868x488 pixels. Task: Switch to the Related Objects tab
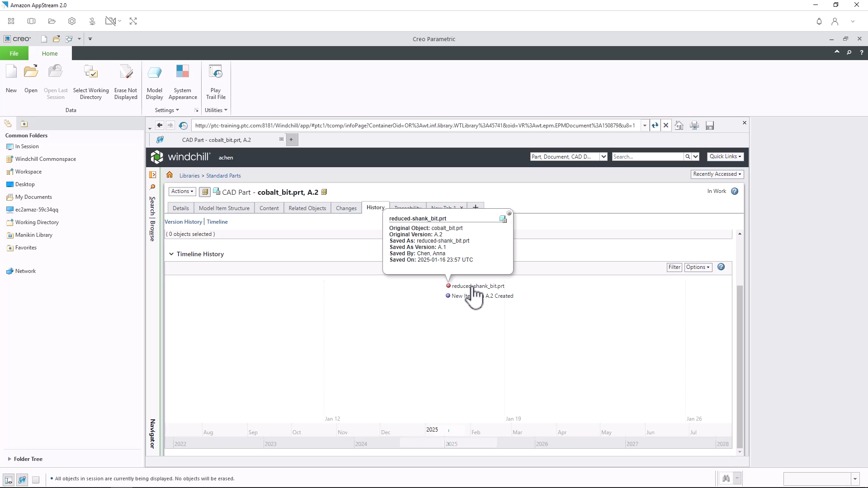click(307, 208)
